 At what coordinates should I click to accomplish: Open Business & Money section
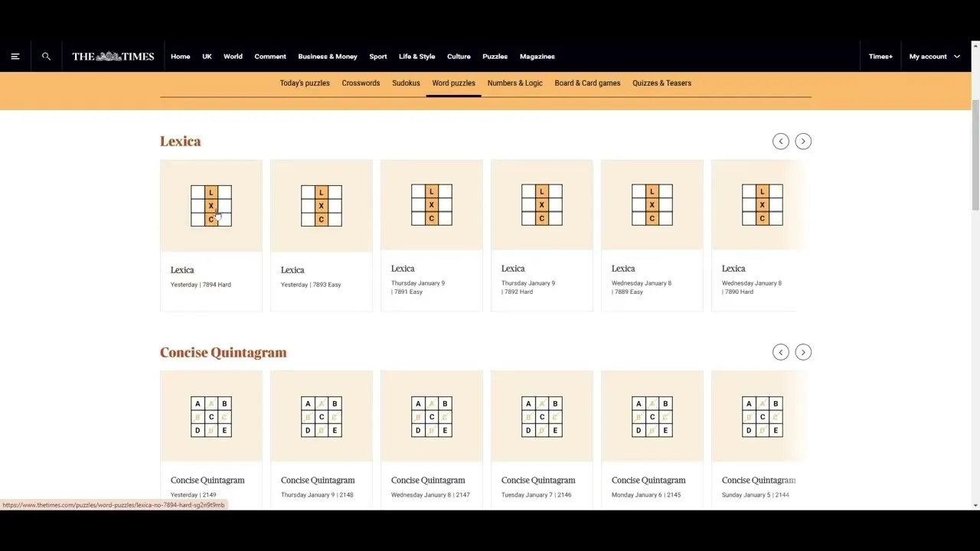click(328, 57)
